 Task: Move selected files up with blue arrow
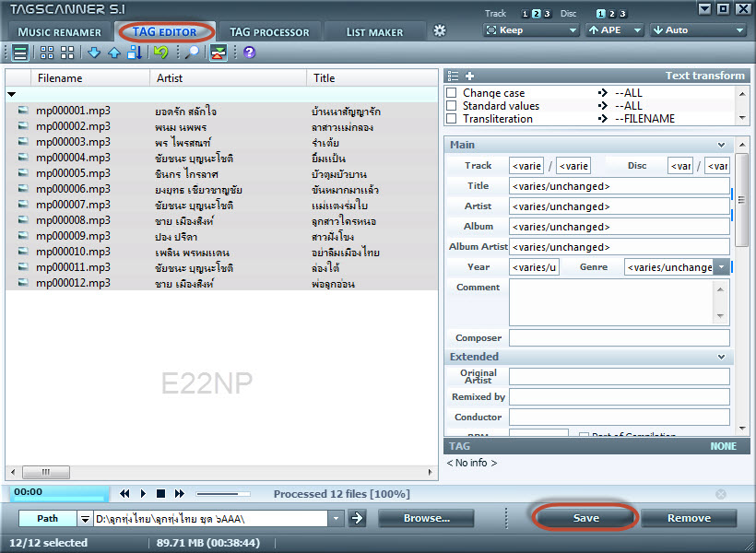pyautogui.click(x=114, y=53)
